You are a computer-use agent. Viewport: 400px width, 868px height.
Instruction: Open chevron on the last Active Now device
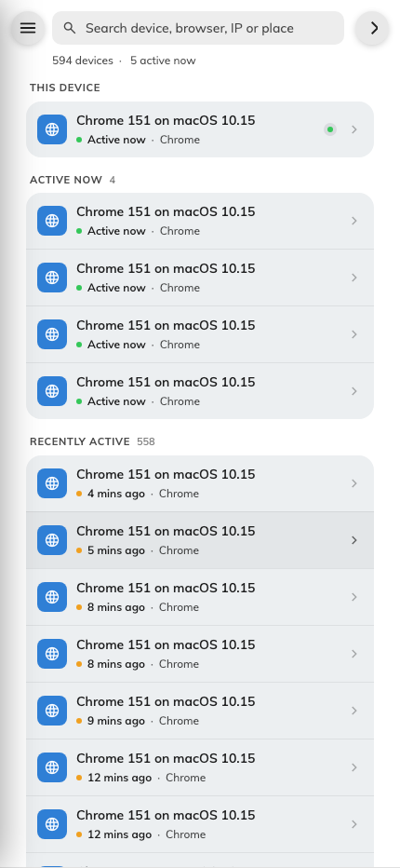(x=354, y=391)
